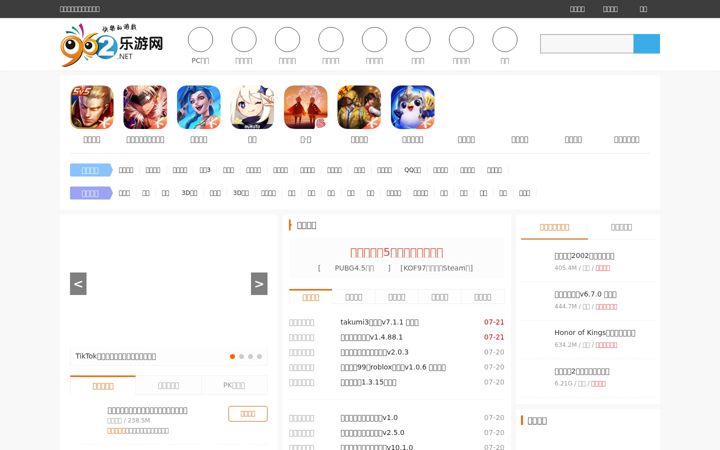
Task: Open the red headline containing number 5
Action: (397, 253)
